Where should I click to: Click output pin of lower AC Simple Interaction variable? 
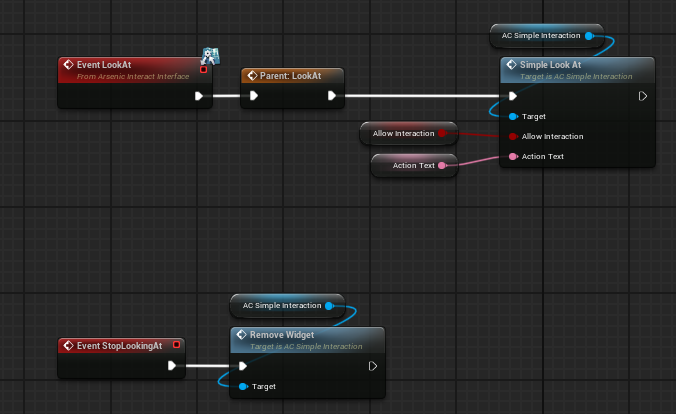tap(329, 306)
